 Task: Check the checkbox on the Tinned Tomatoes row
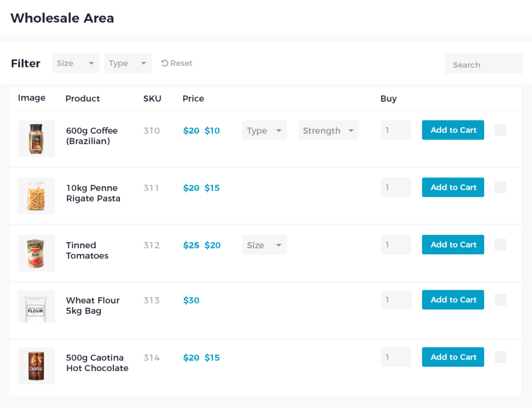click(x=500, y=244)
